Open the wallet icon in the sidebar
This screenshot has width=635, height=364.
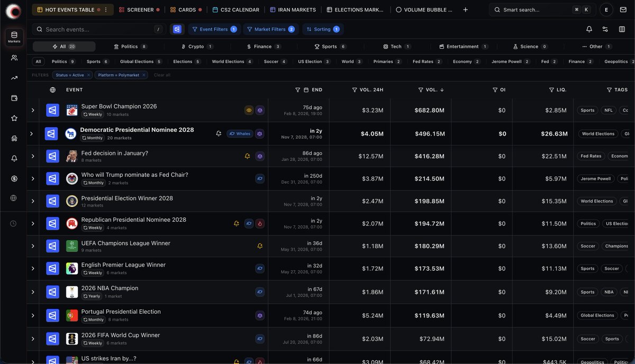14,98
